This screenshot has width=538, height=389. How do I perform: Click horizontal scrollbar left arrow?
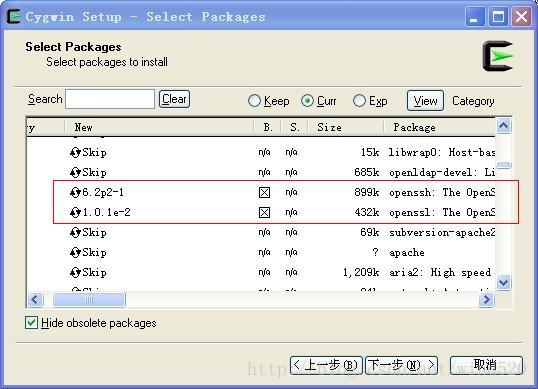[35, 299]
